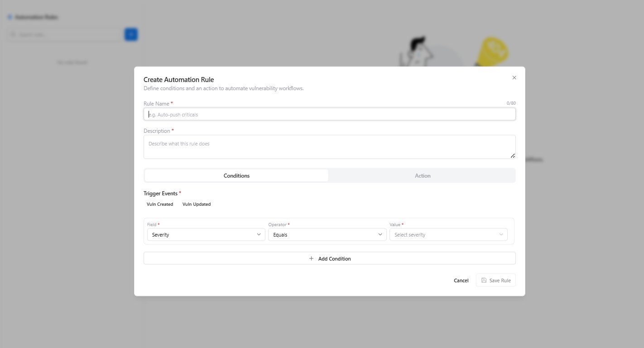The width and height of the screenshot is (644, 348).
Task: Click into the Description text area
Action: tap(329, 147)
